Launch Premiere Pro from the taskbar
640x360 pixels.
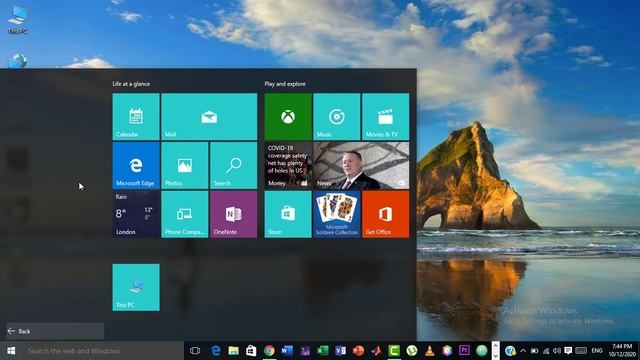(464, 351)
